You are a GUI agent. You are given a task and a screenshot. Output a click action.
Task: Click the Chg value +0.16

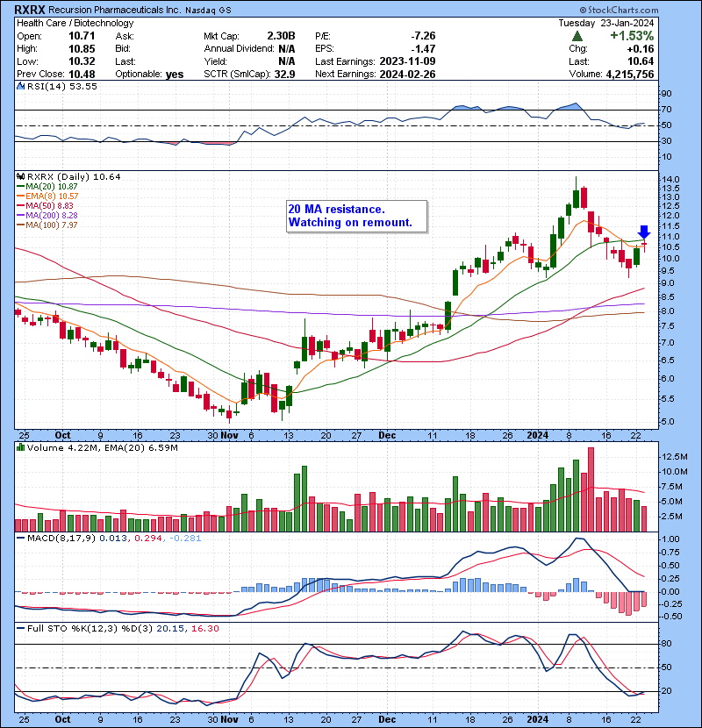pyautogui.click(x=641, y=49)
